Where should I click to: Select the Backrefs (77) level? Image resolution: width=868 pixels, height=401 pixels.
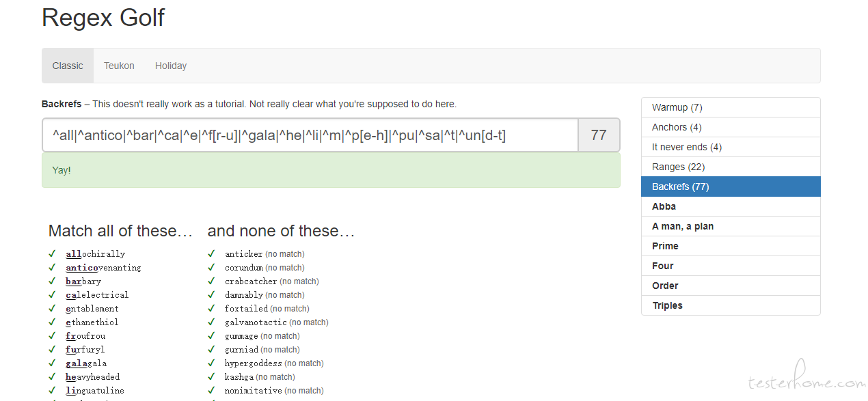731,186
